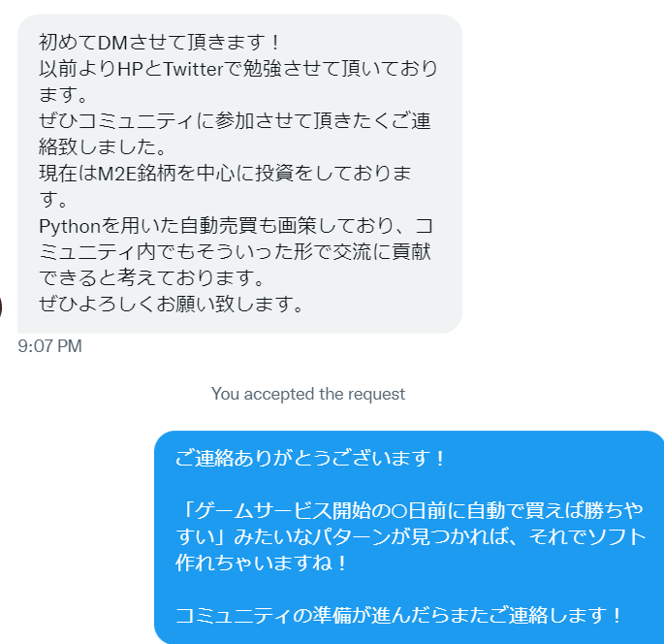Click "ご連絡ありがとうございます！" in the blue bubble
Viewport: 664px width, 644px height.
pos(310,459)
